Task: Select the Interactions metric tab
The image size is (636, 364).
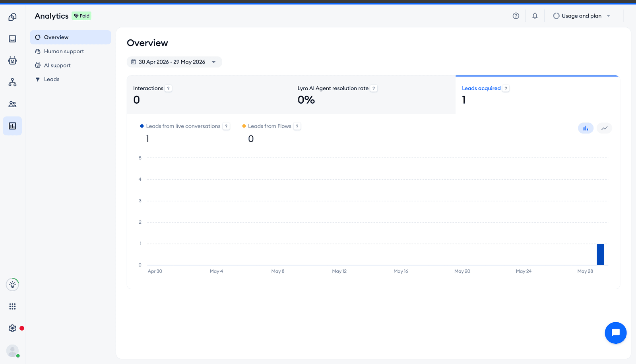Action: coord(209,95)
